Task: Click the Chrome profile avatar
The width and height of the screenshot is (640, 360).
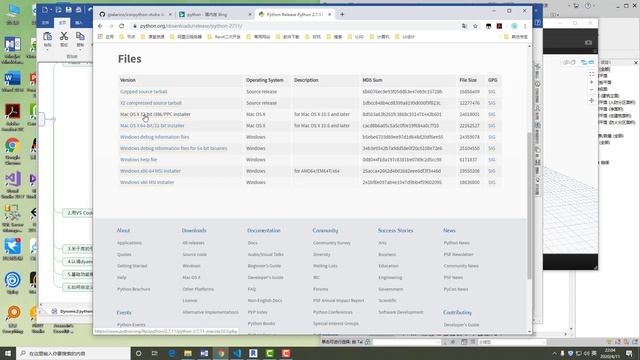Action: [514, 26]
